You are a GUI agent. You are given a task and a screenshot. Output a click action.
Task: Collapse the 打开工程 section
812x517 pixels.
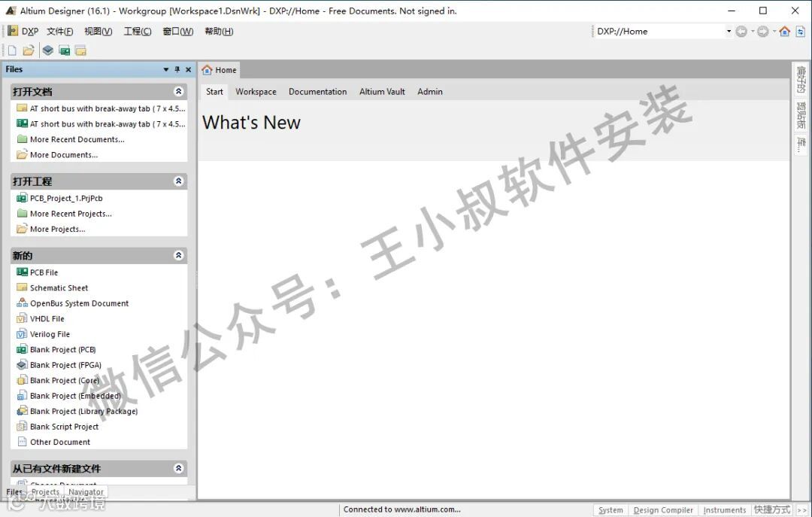[x=179, y=181]
